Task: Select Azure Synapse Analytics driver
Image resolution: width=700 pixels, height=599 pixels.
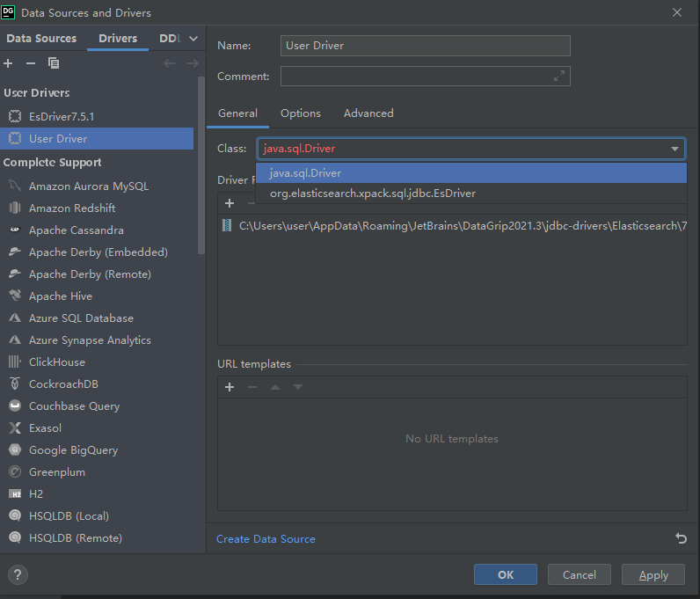Action: pos(97,340)
